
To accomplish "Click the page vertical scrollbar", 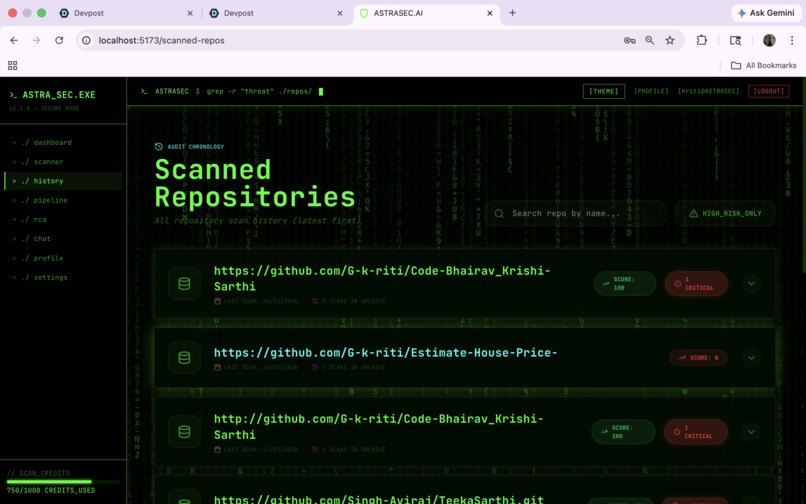I will point(804,175).
